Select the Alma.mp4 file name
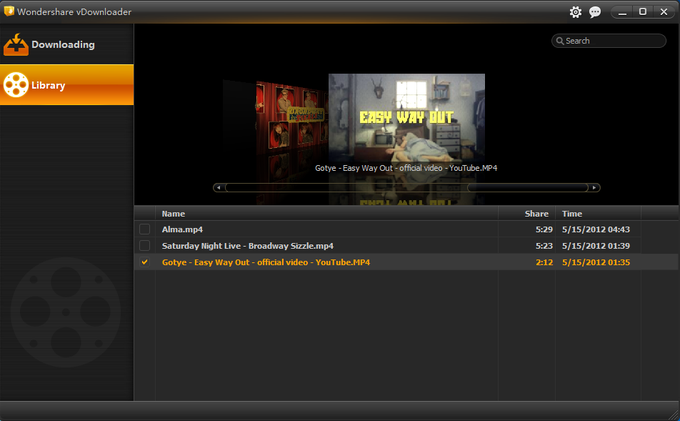 pyautogui.click(x=182, y=229)
